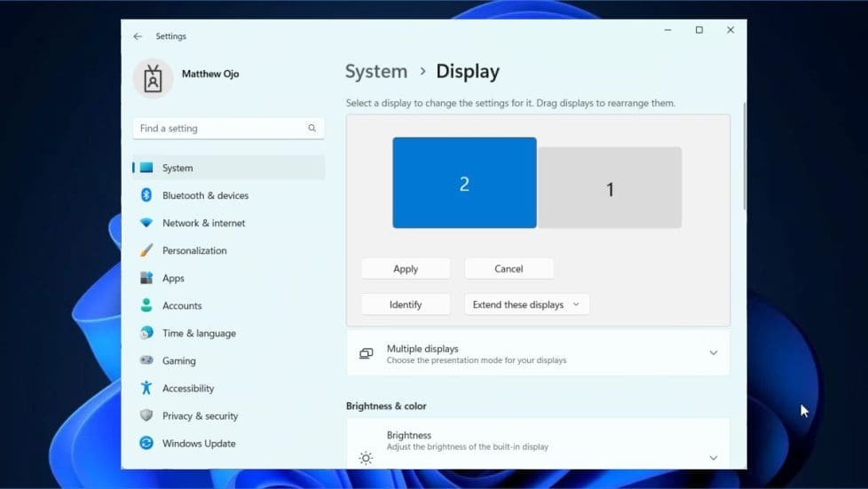Viewport: 868px width, 489px height.
Task: Click the Cancel button
Action: coord(509,269)
